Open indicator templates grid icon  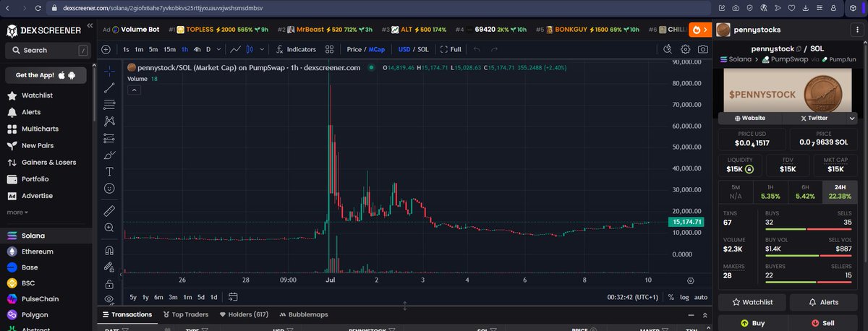tap(329, 49)
